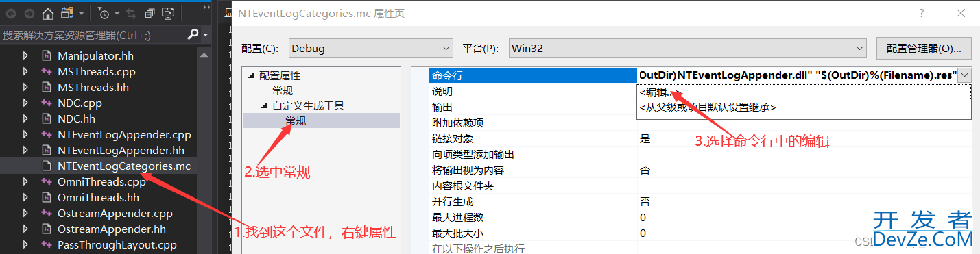Expand the NDC.cpp node
The image size is (980, 254).
[x=26, y=103]
